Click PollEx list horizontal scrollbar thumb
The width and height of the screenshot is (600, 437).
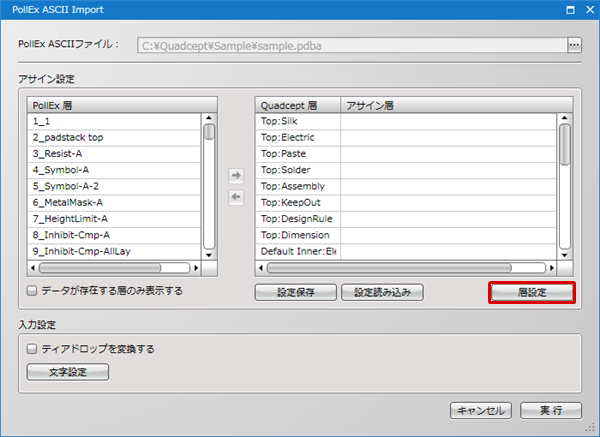100,268
